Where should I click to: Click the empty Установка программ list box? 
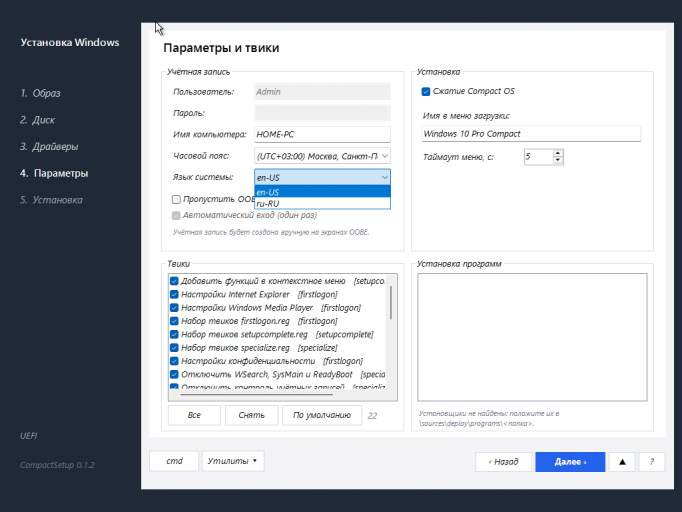coord(532,337)
